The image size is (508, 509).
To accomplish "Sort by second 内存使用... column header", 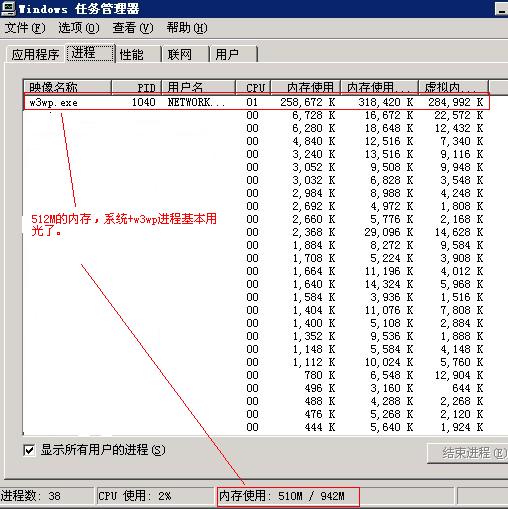I will coord(379,87).
